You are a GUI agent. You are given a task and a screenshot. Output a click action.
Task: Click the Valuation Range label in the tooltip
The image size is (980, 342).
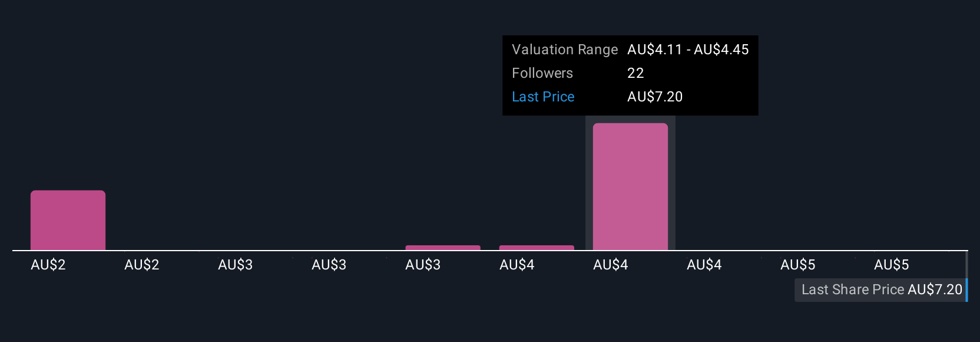point(565,50)
